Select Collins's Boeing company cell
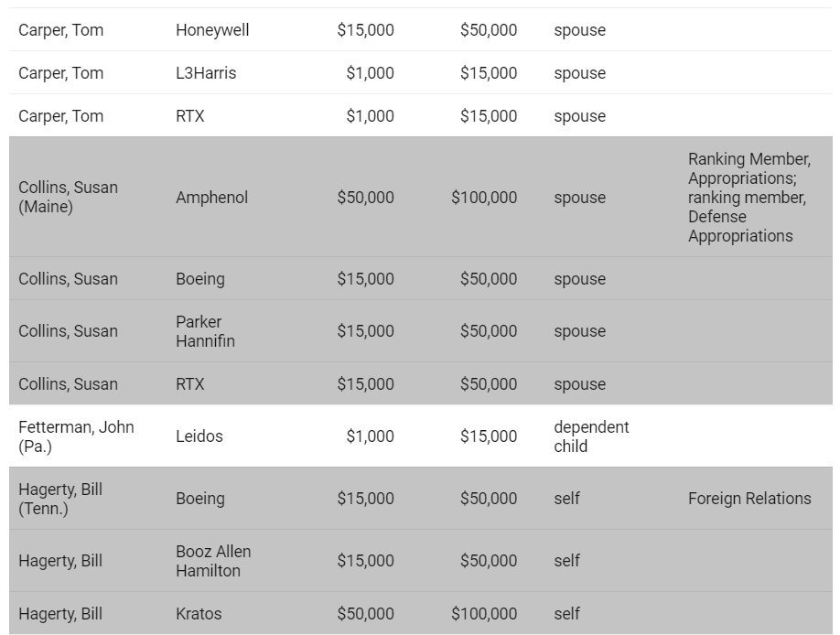Screen dimensions: 840x635 [x=200, y=279]
